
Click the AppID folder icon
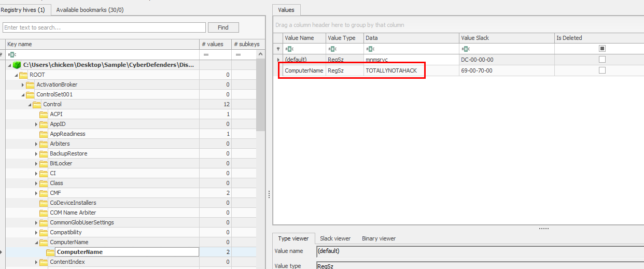click(x=44, y=124)
